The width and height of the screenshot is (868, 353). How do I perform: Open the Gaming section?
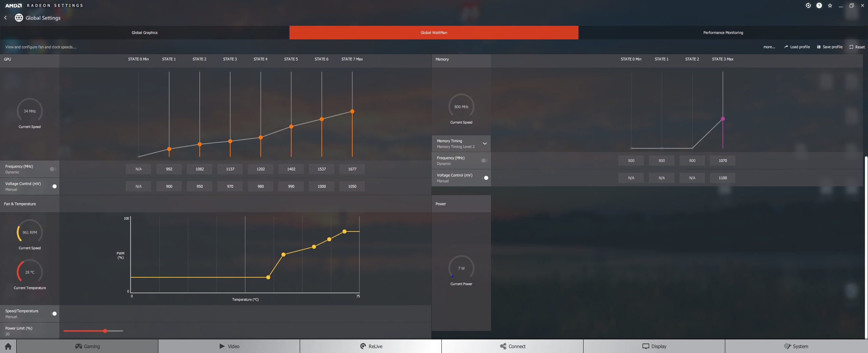(x=87, y=346)
